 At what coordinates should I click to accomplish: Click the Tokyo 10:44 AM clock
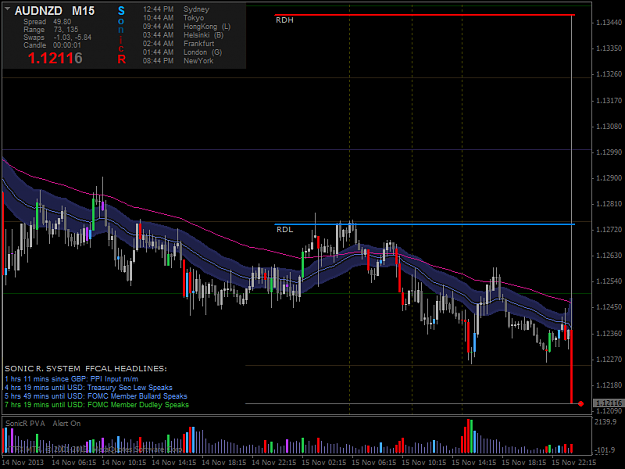[173, 18]
